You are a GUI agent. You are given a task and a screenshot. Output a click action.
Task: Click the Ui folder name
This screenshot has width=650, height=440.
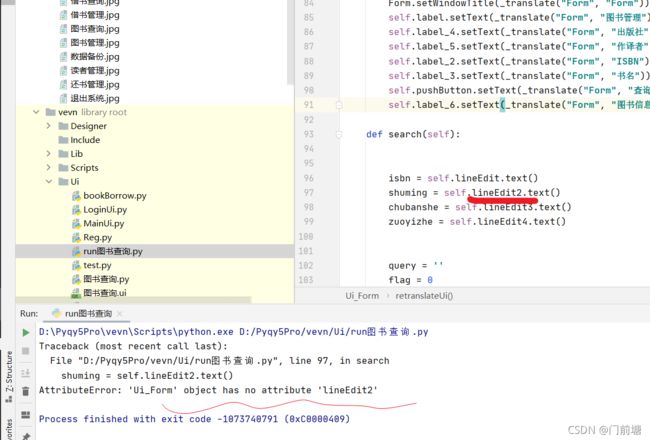click(x=75, y=182)
